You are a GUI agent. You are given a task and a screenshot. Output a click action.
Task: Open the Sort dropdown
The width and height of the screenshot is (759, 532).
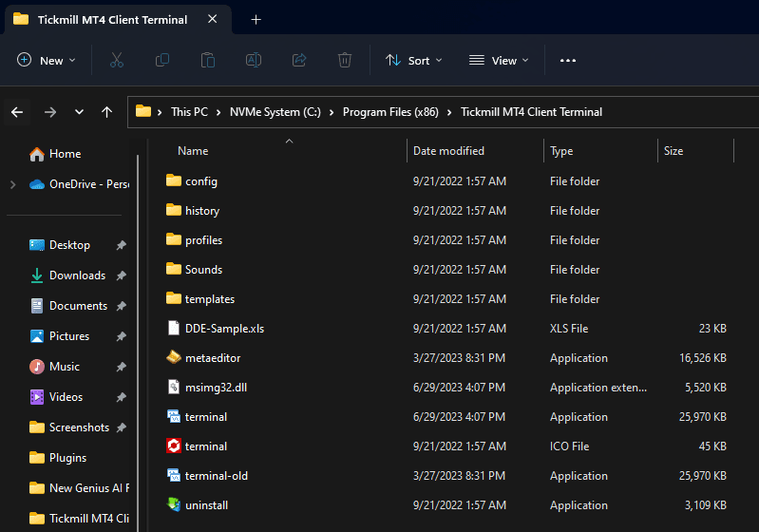pos(414,61)
